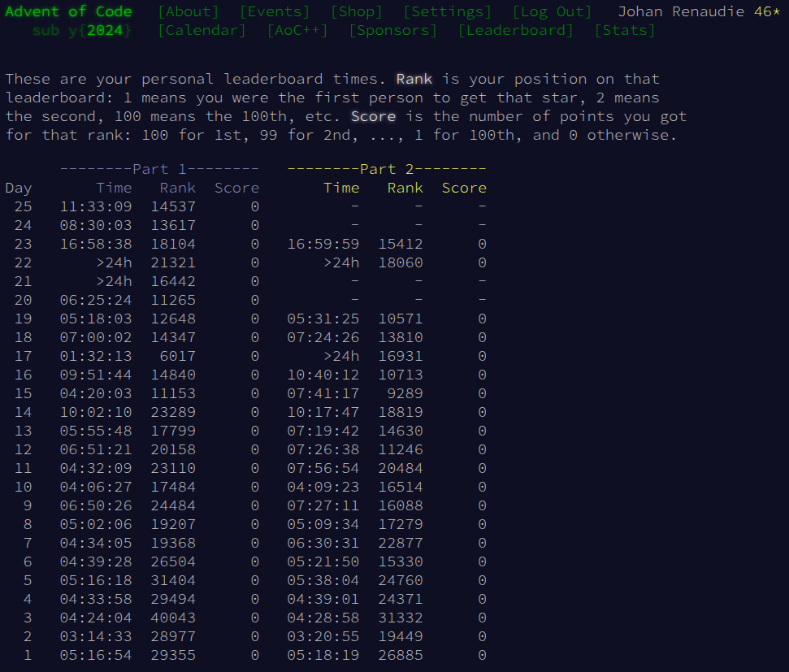Viewport: 789px width, 672px height.
Task: Click the rank 17484
Action: coord(173,488)
